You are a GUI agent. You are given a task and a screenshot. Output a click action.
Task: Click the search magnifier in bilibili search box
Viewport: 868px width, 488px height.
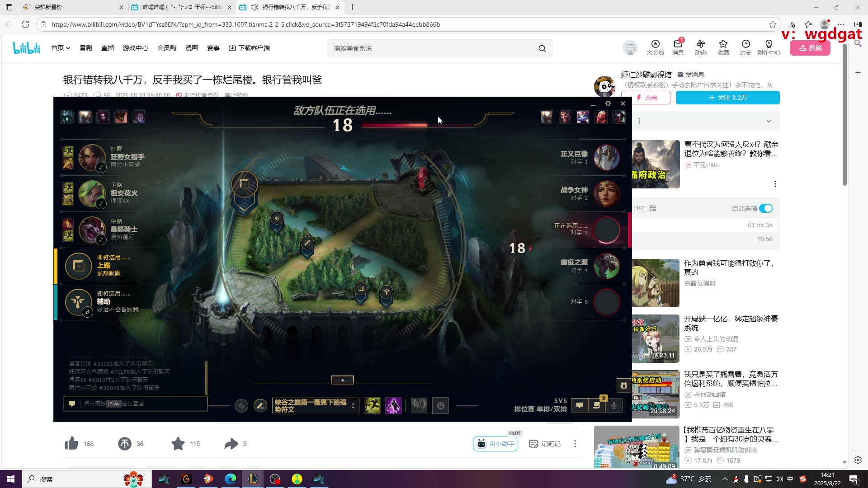coord(542,48)
